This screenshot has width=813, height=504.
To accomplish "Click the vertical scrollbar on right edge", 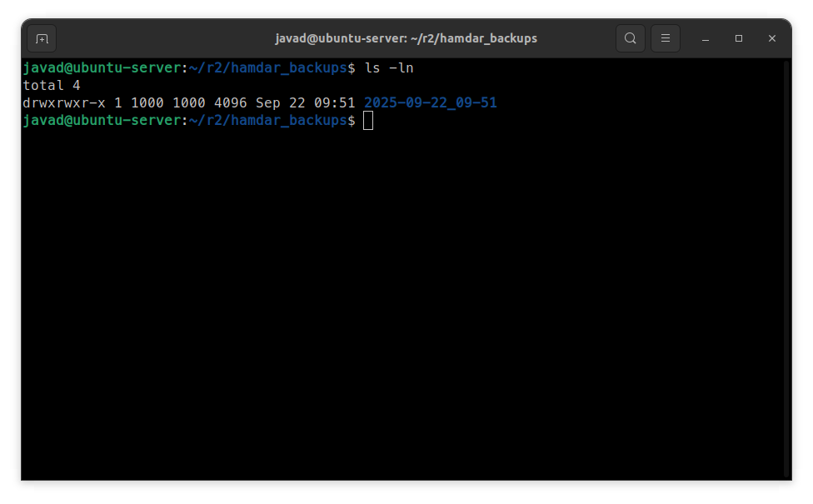I will coord(786,267).
